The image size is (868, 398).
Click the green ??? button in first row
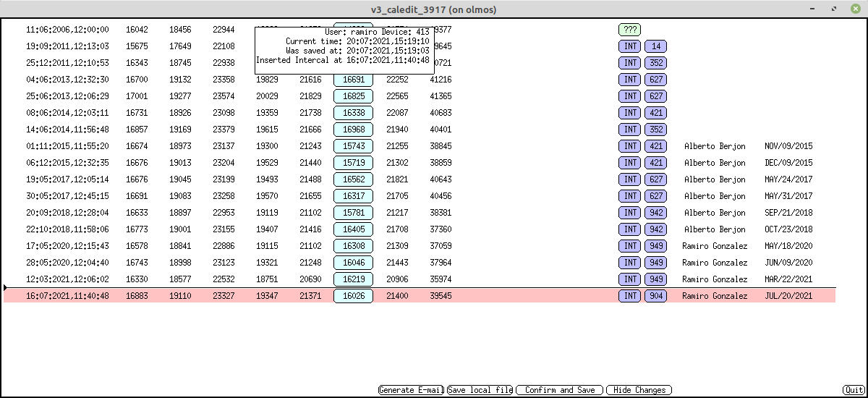pos(630,30)
